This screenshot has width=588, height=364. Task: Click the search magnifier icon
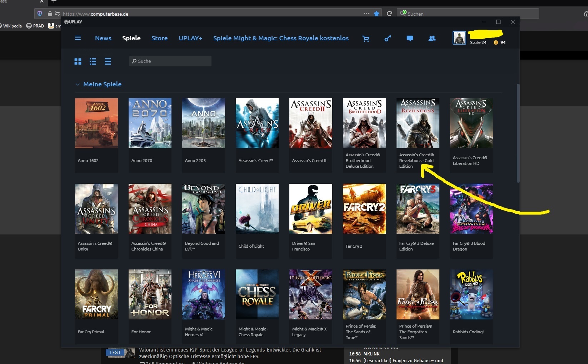pyautogui.click(x=134, y=61)
